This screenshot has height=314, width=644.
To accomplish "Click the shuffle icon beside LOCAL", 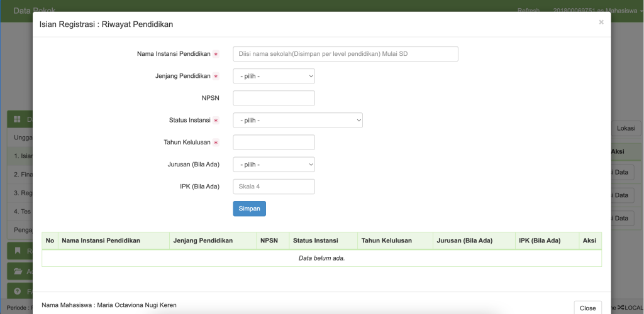I will coord(621,308).
